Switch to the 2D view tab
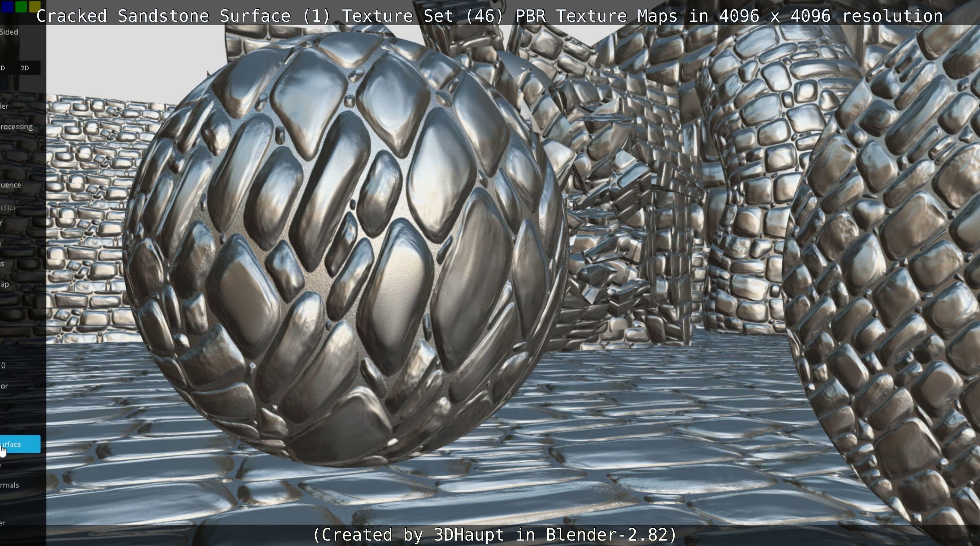The height and width of the screenshot is (546, 980). coord(25,68)
